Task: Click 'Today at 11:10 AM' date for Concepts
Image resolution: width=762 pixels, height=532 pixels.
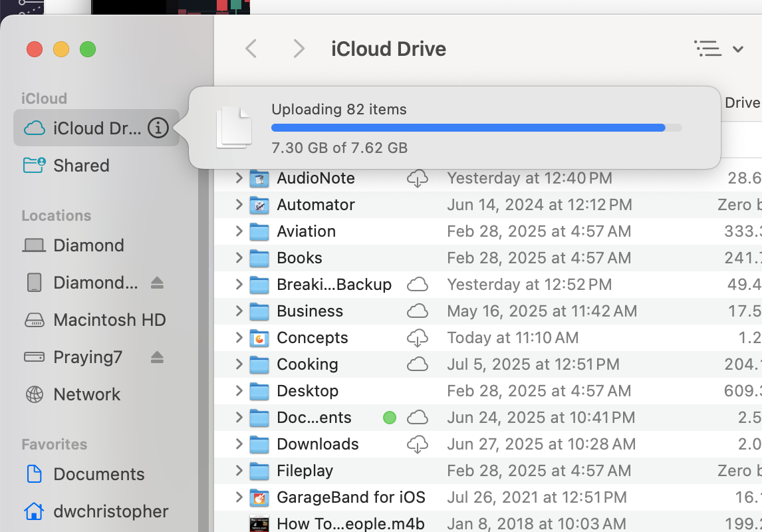Action: [x=513, y=338]
